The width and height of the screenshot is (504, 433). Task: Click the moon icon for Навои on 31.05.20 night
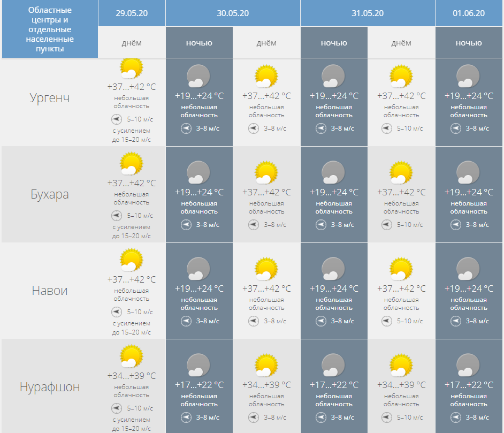pyautogui.click(x=333, y=269)
